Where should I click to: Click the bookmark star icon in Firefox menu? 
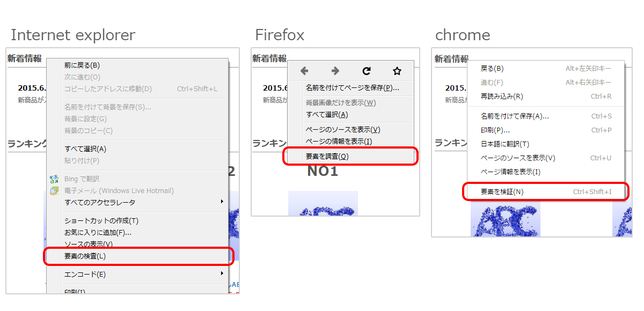coord(397,71)
